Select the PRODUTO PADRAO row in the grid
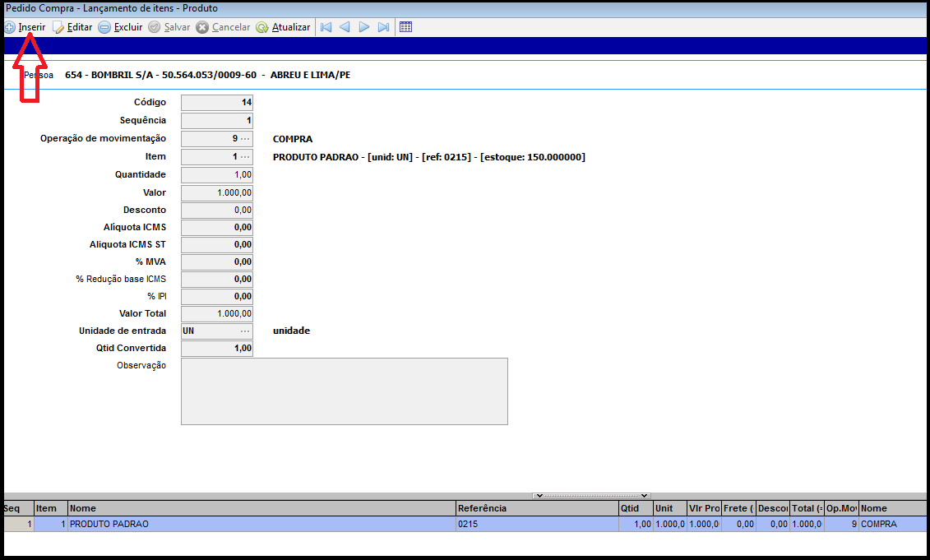Image resolution: width=930 pixels, height=560 pixels. click(261, 524)
